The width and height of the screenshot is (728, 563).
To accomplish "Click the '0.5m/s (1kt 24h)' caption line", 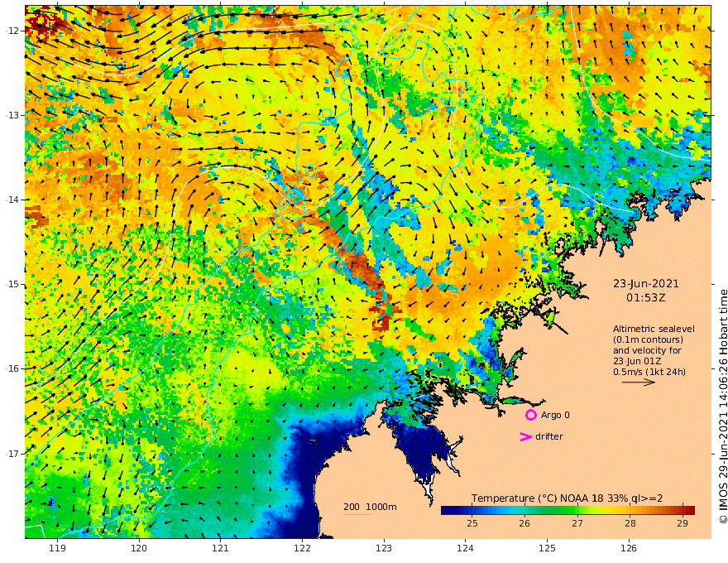I will [x=649, y=372].
